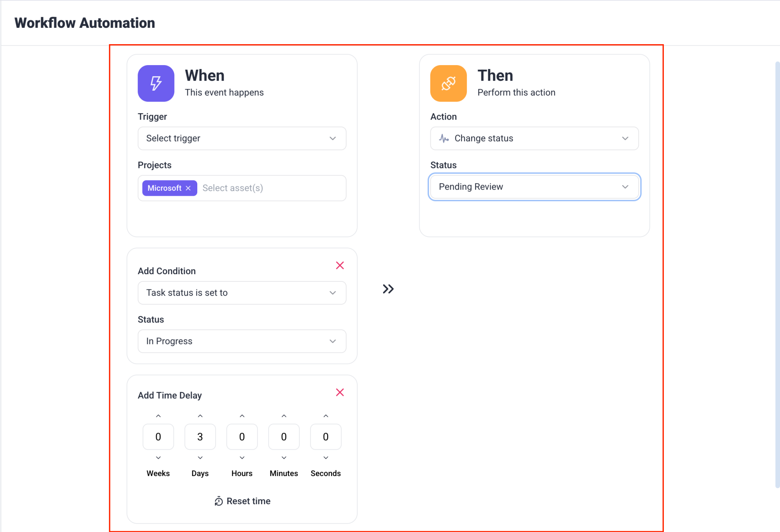Screen dimensions: 780x532
Task: Delete the Add Condition block
Action: [x=340, y=265]
